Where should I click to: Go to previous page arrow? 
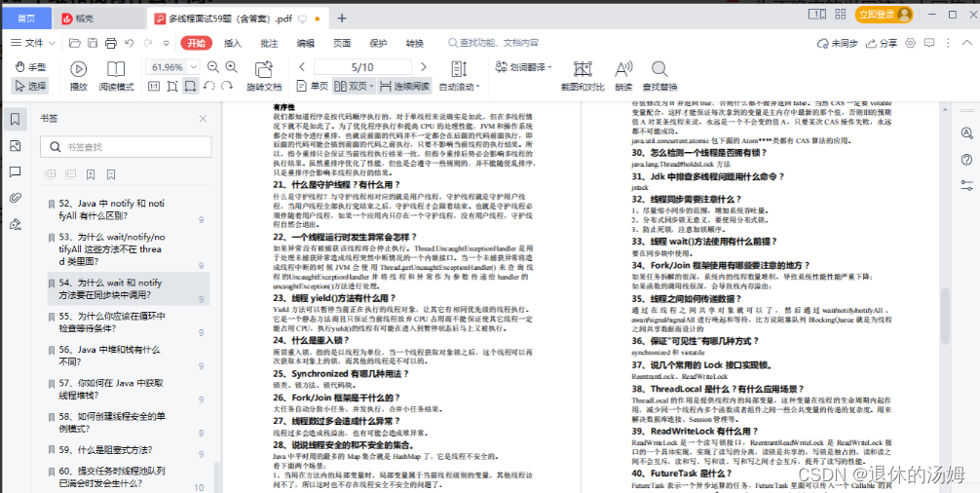[x=302, y=67]
